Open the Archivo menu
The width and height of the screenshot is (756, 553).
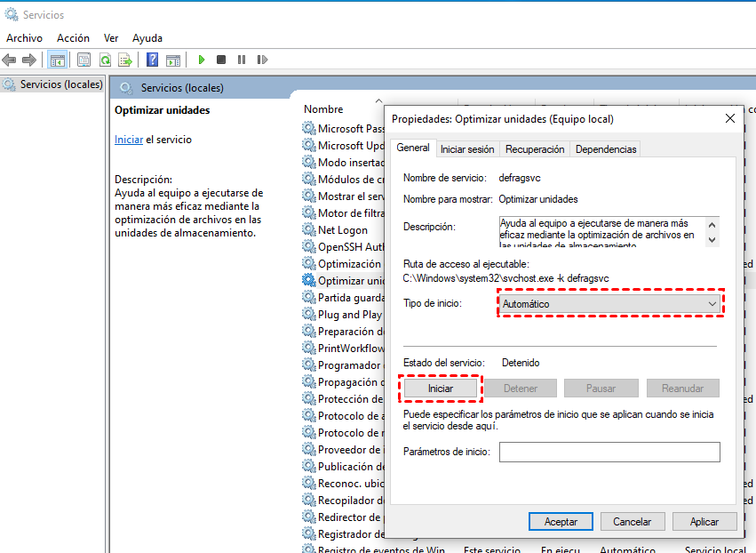(24, 37)
